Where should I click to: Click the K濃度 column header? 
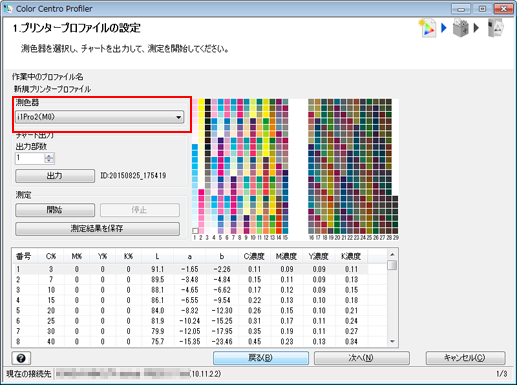[x=351, y=256]
